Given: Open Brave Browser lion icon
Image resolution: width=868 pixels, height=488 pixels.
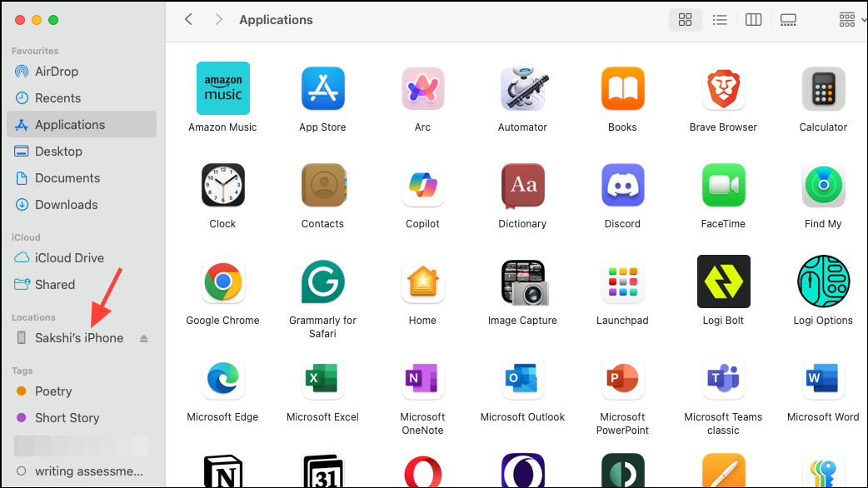Looking at the screenshot, I should pyautogui.click(x=723, y=88).
